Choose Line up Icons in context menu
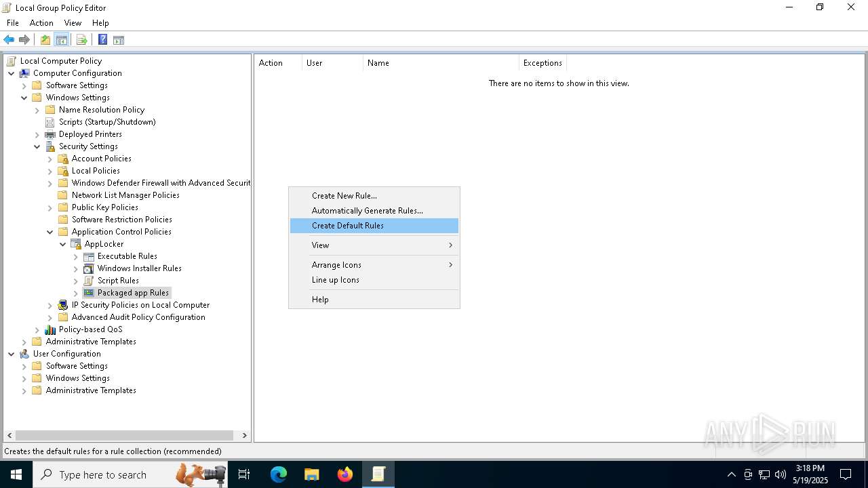This screenshot has height=488, width=868. (x=374, y=280)
